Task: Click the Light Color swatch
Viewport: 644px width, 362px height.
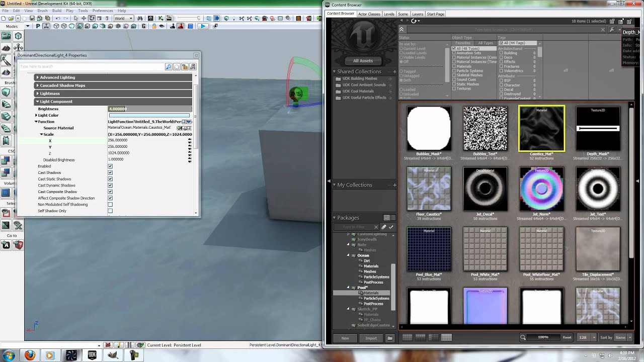Action: (149, 115)
